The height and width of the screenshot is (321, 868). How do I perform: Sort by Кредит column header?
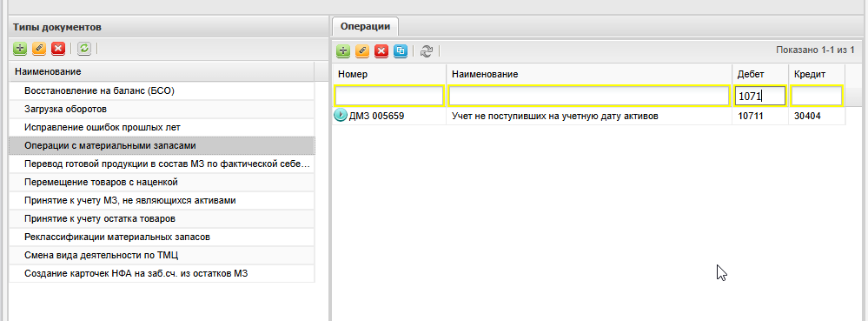click(817, 74)
